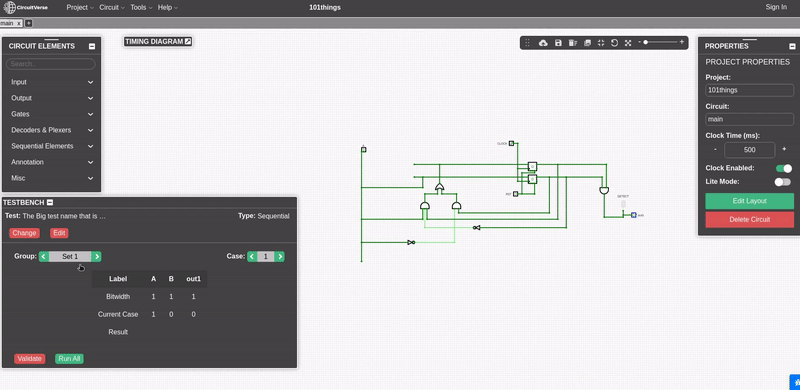
Task: Click the OR gate on canvas
Action: [x=439, y=187]
